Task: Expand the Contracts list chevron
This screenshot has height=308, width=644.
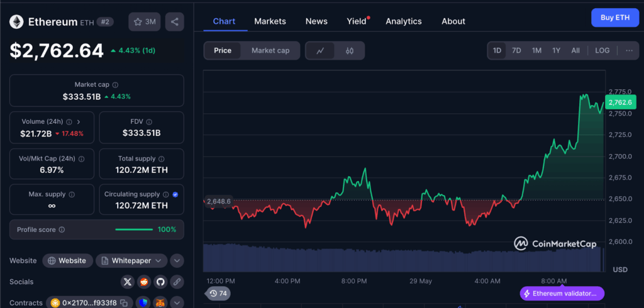Action: (x=177, y=303)
